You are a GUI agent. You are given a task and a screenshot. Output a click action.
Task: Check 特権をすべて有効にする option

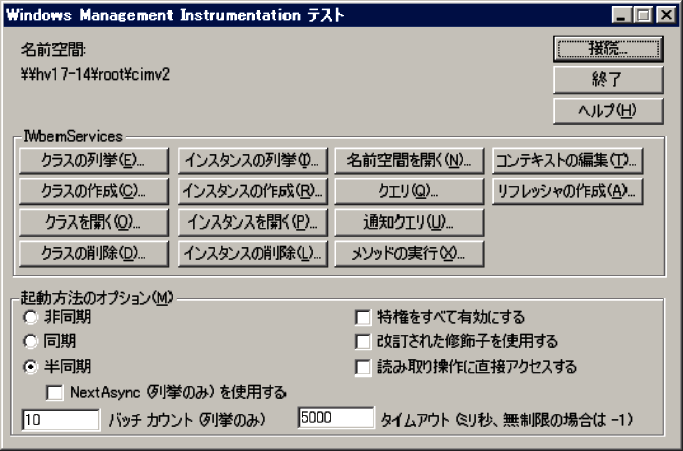coord(363,317)
